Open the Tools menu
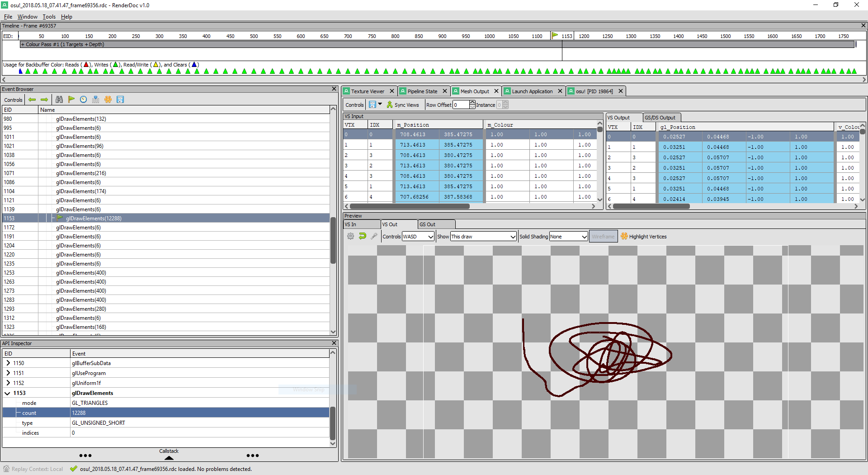This screenshot has height=475, width=868. tap(49, 16)
